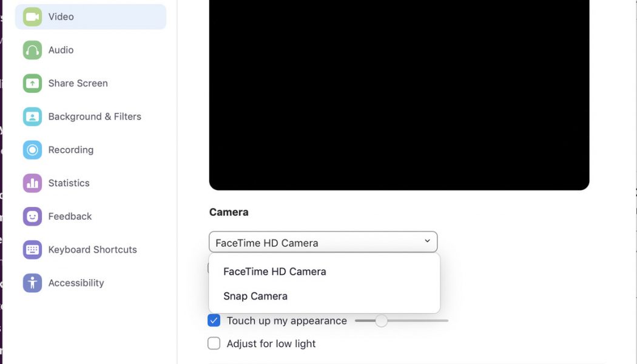Image resolution: width=637 pixels, height=364 pixels.
Task: Choose FaceTime HD Camera in the dropdown list
Action: tap(274, 271)
